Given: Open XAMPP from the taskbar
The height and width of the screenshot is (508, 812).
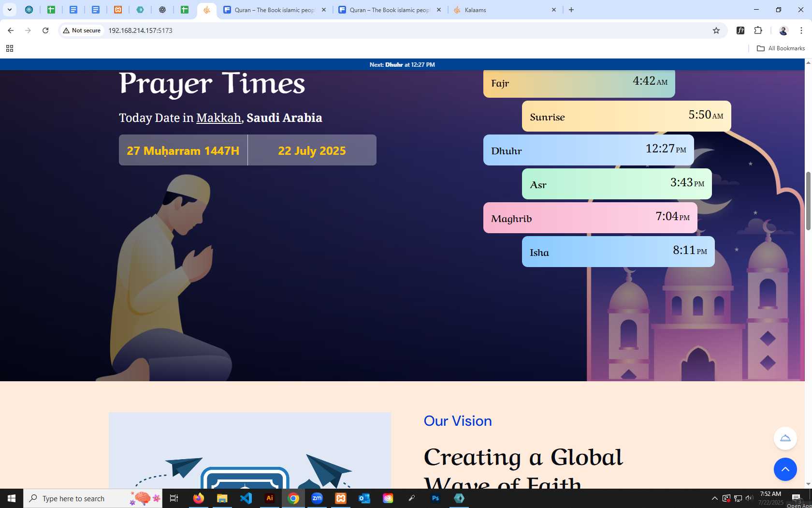Looking at the screenshot, I should coord(341,498).
